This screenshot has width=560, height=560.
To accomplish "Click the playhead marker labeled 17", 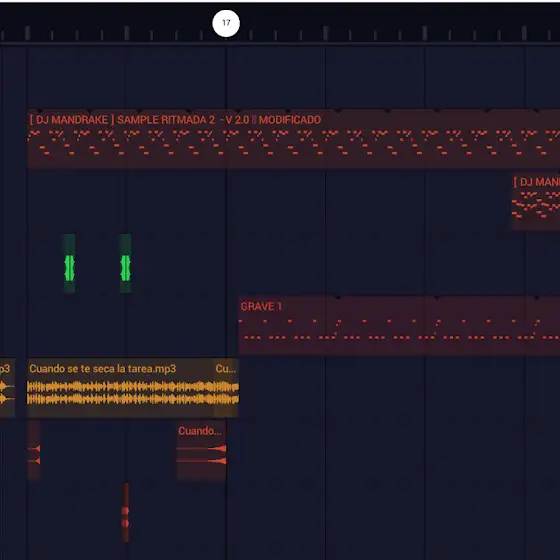I will coord(226,23).
